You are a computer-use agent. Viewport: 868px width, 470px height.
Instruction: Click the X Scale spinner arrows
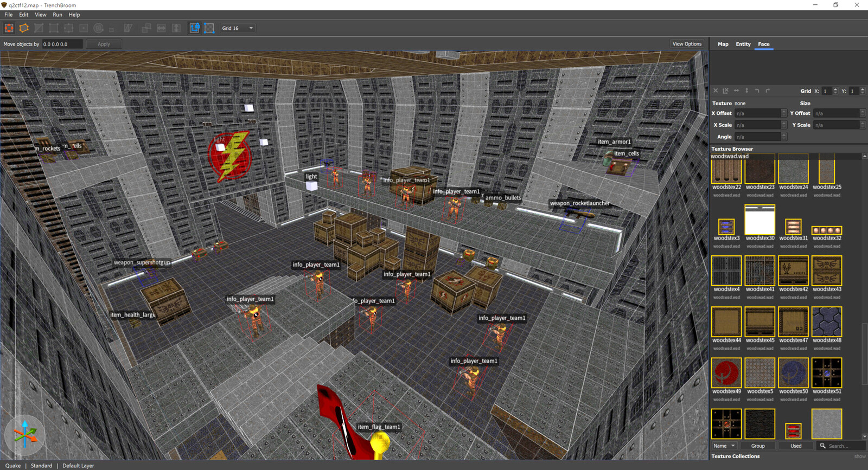click(x=784, y=125)
